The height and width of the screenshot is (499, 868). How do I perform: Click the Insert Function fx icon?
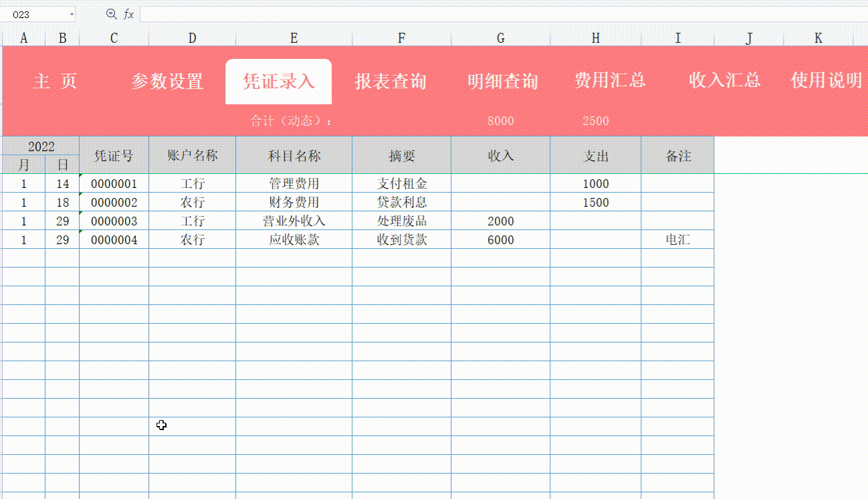129,13
